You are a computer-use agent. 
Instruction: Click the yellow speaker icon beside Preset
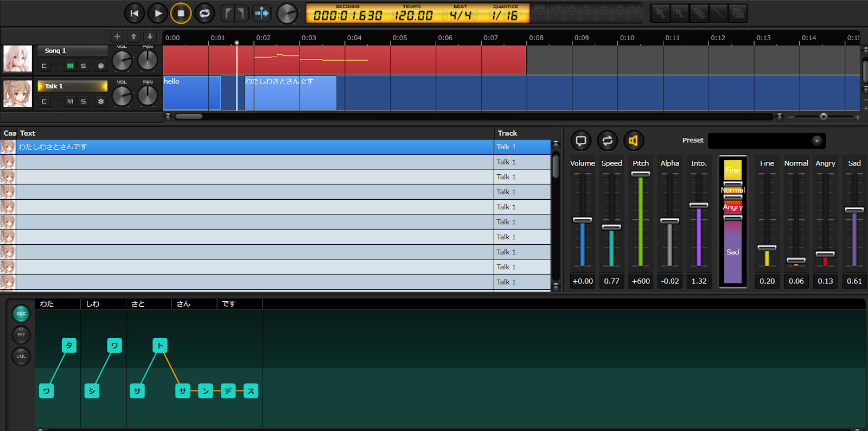point(633,141)
